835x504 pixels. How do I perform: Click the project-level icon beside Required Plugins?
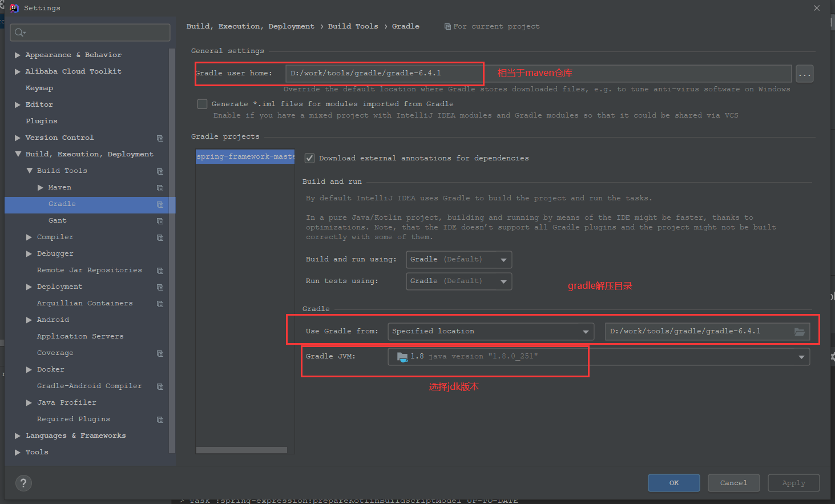(x=160, y=420)
